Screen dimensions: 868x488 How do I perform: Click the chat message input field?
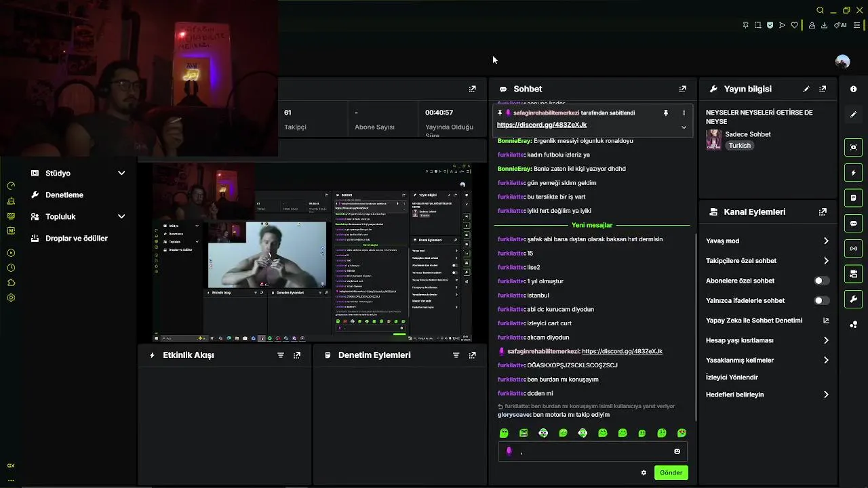point(593,451)
